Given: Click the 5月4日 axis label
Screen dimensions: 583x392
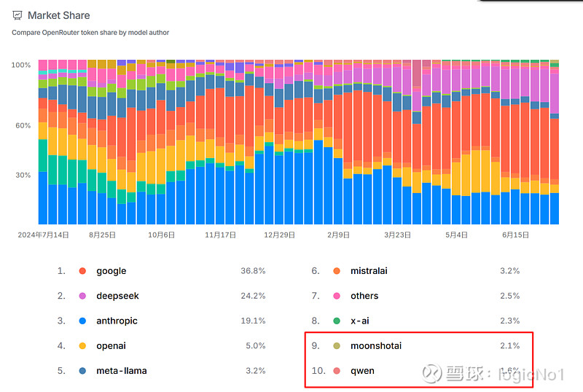Looking at the screenshot, I should click(x=457, y=235).
